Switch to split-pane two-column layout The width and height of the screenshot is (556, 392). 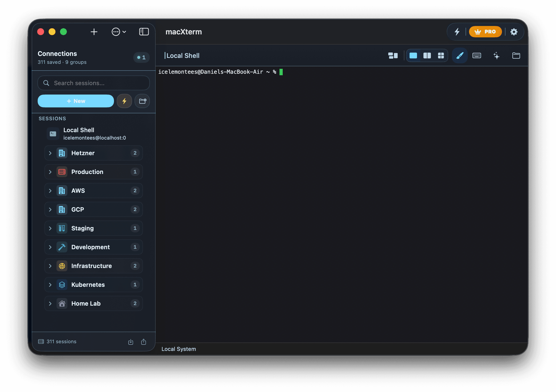click(x=427, y=55)
